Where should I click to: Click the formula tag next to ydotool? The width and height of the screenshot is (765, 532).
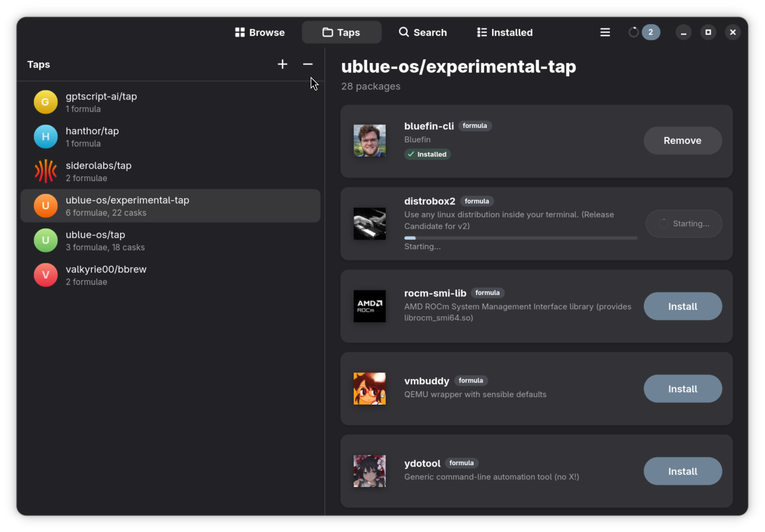pyautogui.click(x=461, y=463)
